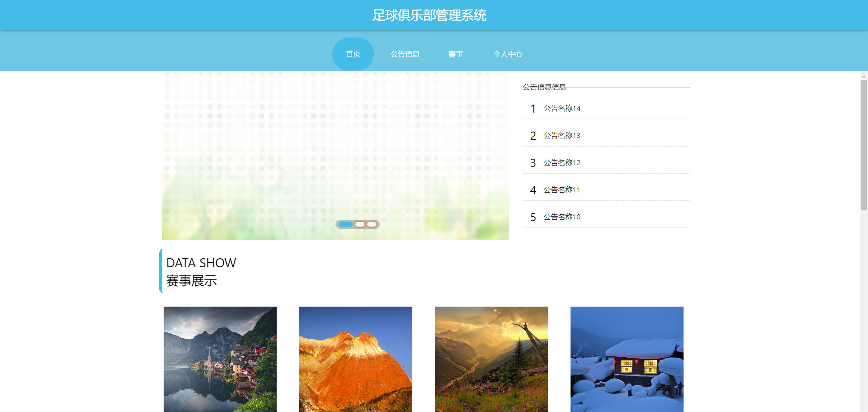Click the orange mountain event thumbnail

pyautogui.click(x=356, y=359)
